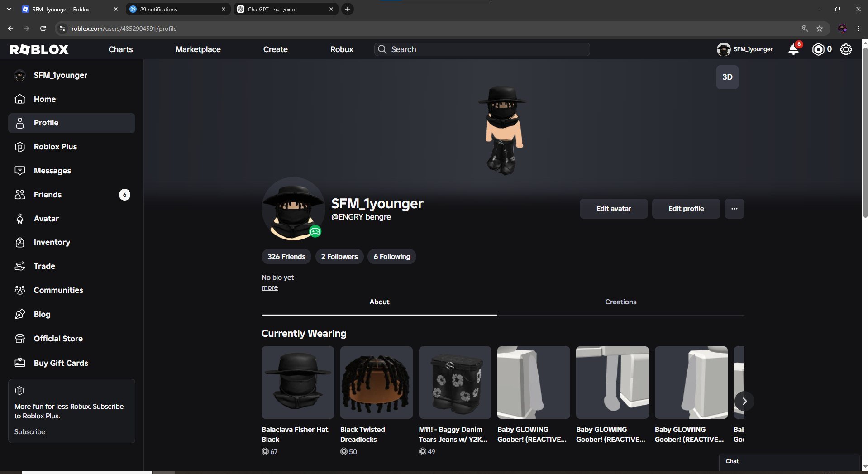This screenshot has width=868, height=474.
Task: Click the Blog pen icon in sidebar
Action: pyautogui.click(x=20, y=314)
